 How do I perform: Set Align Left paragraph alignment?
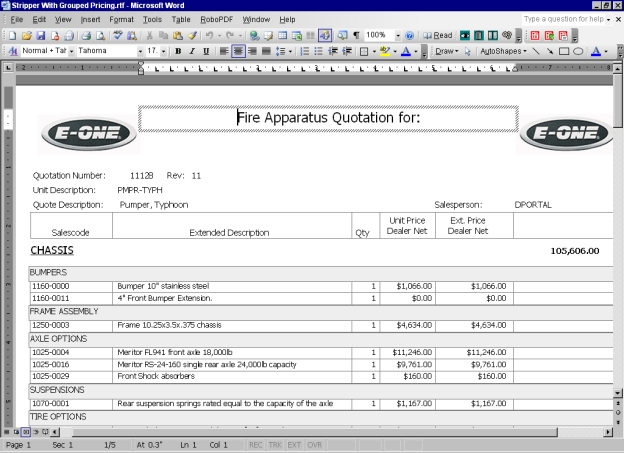click(x=224, y=51)
